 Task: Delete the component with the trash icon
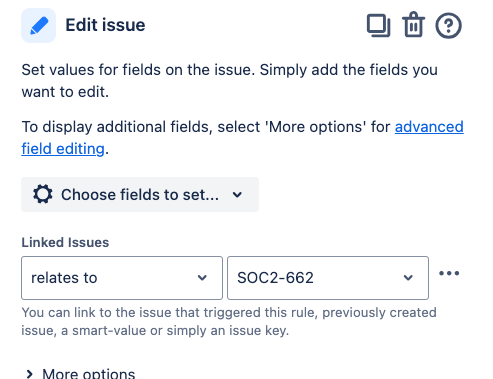click(x=413, y=24)
